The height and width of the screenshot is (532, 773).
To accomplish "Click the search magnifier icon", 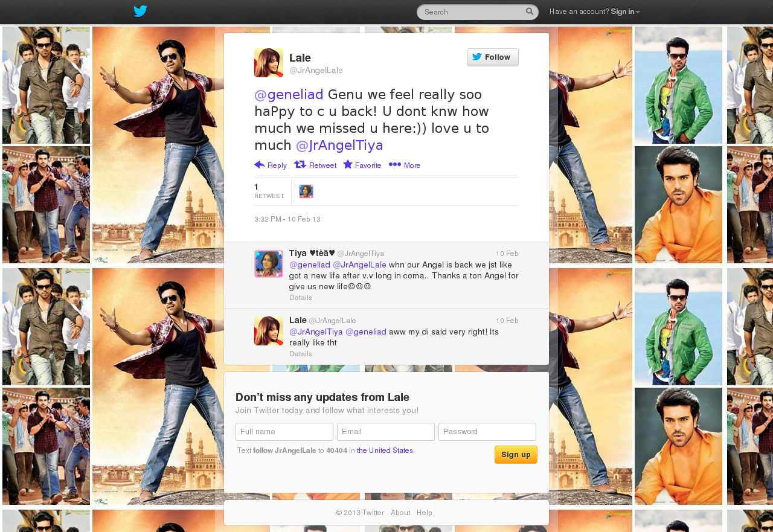I will pos(530,11).
